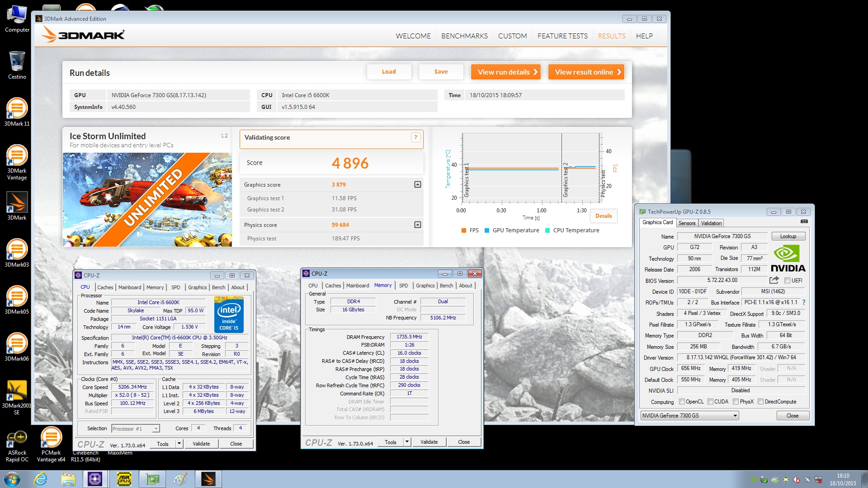Click the NVIDIA logo in GPU-Z
Screen dimensions: 868x488
[788, 258]
